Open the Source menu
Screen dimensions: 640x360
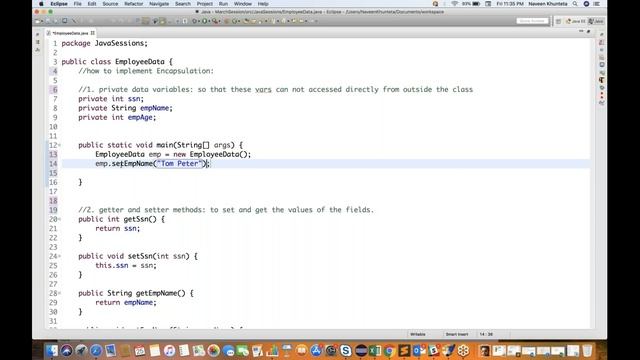pyautogui.click(x=110, y=4)
